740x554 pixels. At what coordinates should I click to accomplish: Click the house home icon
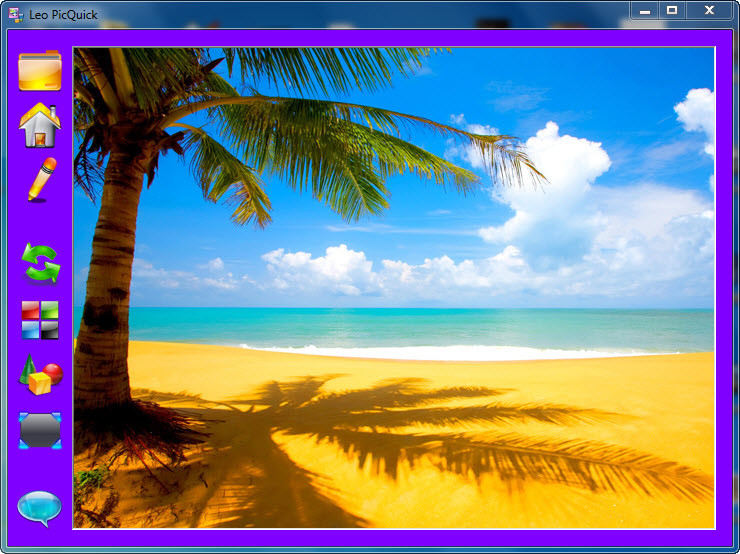point(40,125)
